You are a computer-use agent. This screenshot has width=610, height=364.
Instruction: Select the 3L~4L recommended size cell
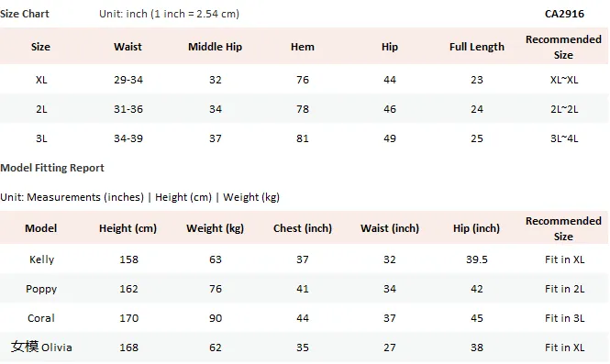[x=564, y=138]
